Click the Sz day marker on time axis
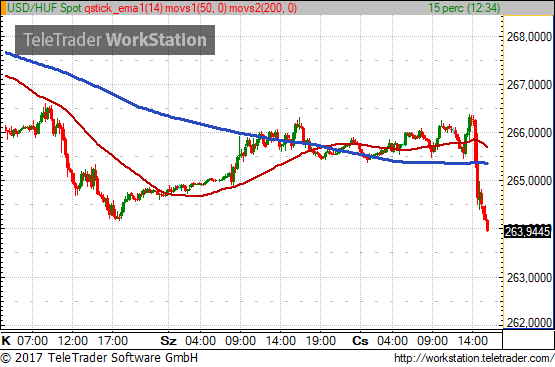 pyautogui.click(x=168, y=341)
